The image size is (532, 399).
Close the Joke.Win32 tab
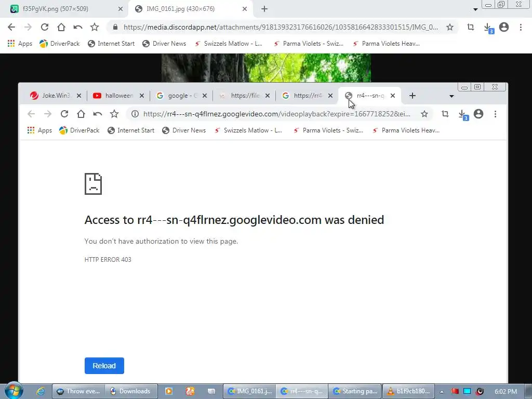pos(79,96)
